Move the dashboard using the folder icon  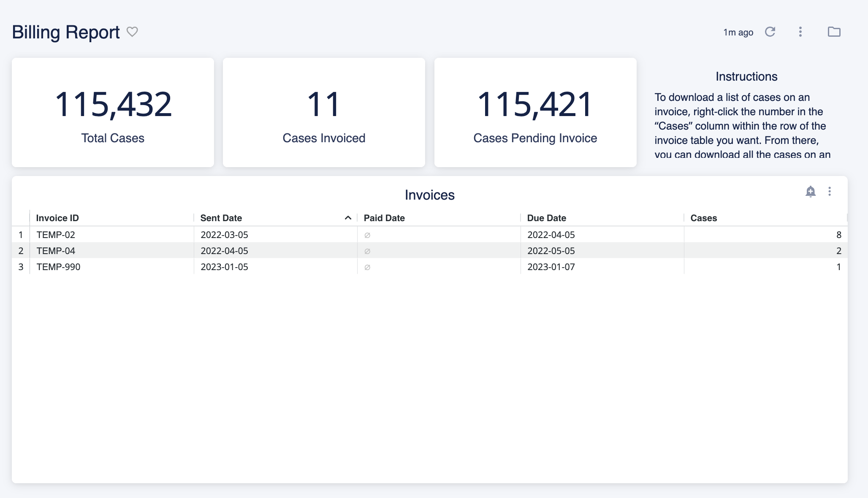click(x=834, y=32)
